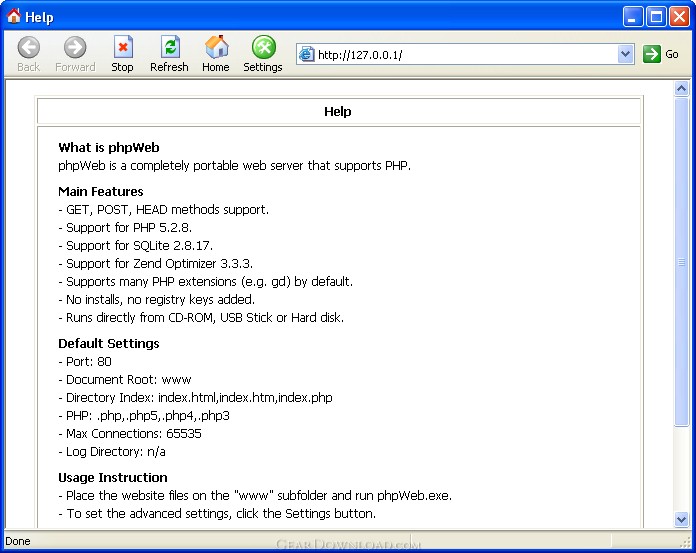Click 'Done' in the status bar
The width and height of the screenshot is (696, 553).
[18, 541]
